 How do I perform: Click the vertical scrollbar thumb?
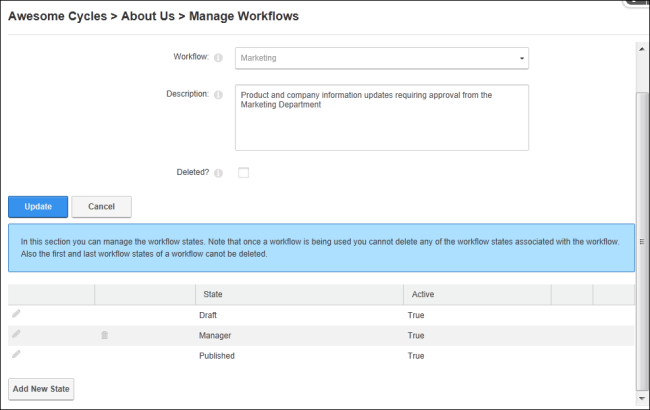pos(642,241)
